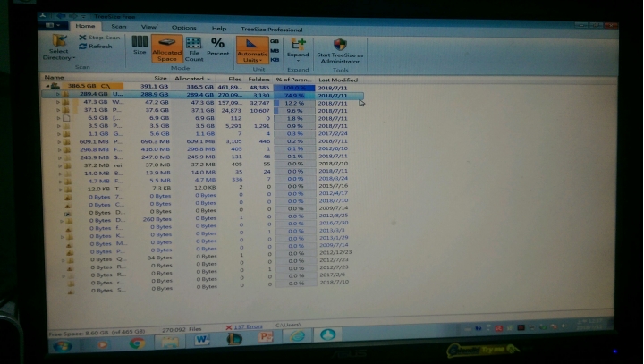Open Automatic Units dropdown
The width and height of the screenshot is (644, 364).
[251, 51]
